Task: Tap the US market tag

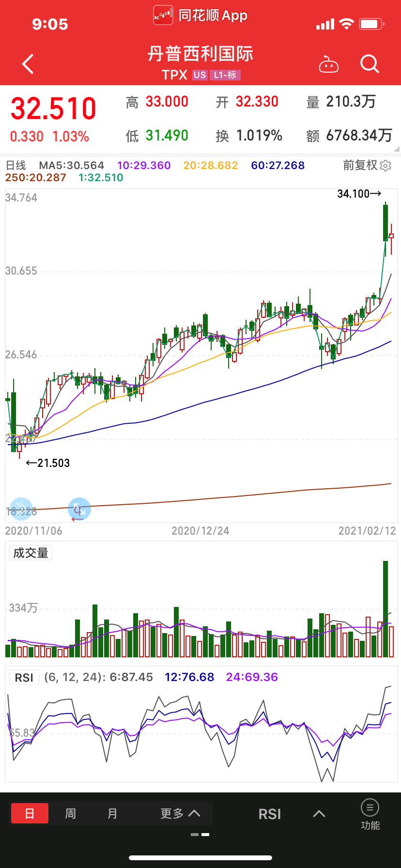Action: [x=200, y=75]
